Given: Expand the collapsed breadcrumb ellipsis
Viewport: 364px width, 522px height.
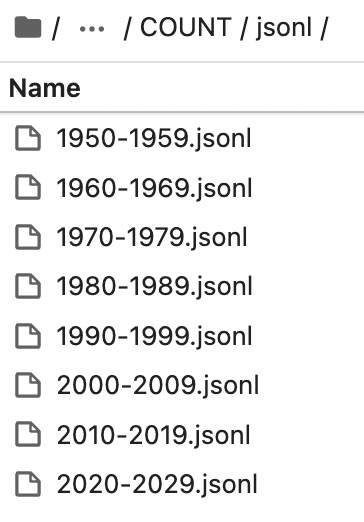Looking at the screenshot, I should pyautogui.click(x=92, y=29).
